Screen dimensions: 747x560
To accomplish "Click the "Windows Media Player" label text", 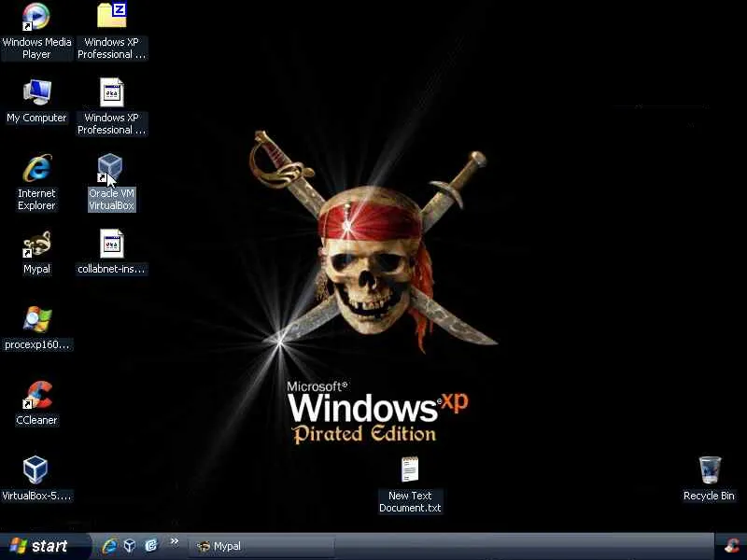I will (x=36, y=49).
